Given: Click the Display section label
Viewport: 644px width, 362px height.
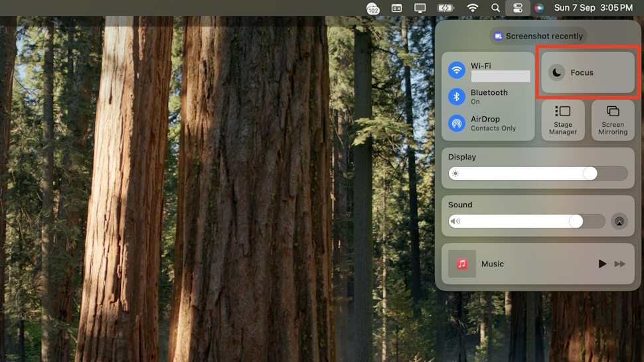Looking at the screenshot, I should click(x=462, y=157).
